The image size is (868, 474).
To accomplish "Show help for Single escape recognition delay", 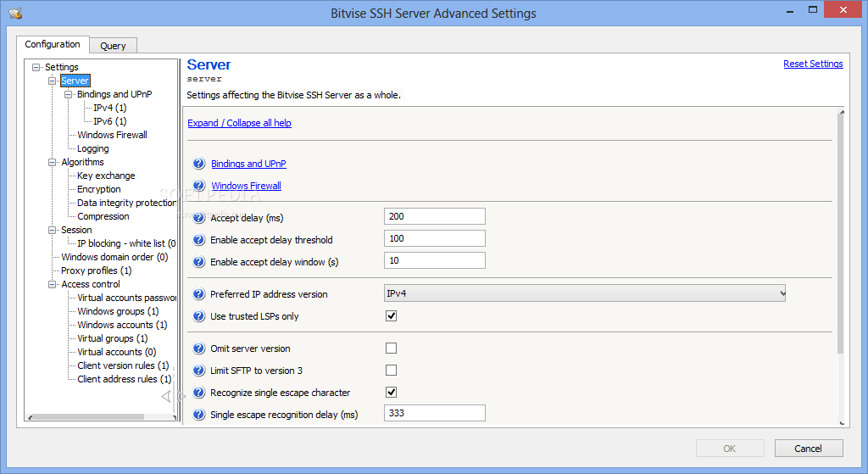I will click(198, 414).
